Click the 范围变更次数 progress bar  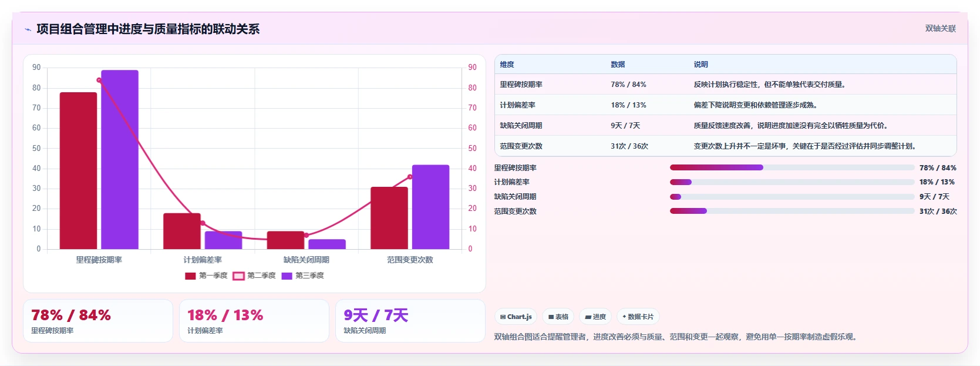click(792, 211)
